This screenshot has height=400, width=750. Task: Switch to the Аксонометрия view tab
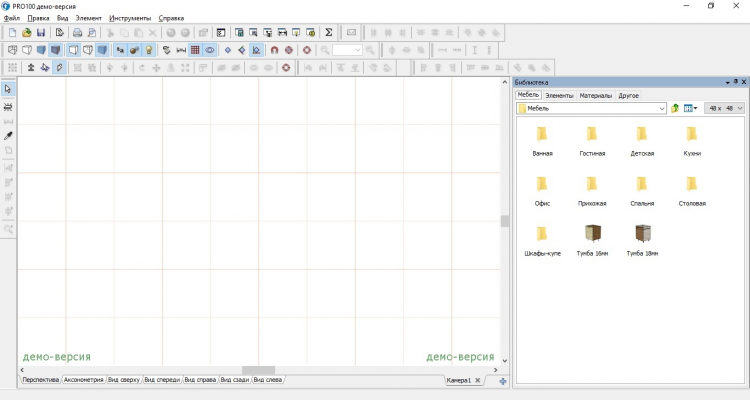pos(84,379)
